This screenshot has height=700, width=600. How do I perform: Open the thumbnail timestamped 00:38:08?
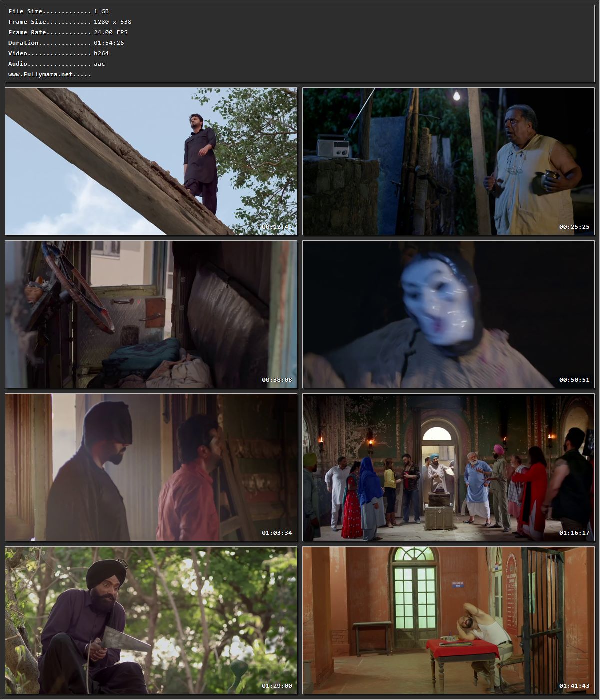click(x=151, y=314)
